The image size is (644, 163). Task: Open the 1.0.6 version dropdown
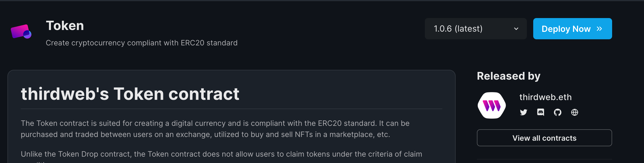pos(475,29)
